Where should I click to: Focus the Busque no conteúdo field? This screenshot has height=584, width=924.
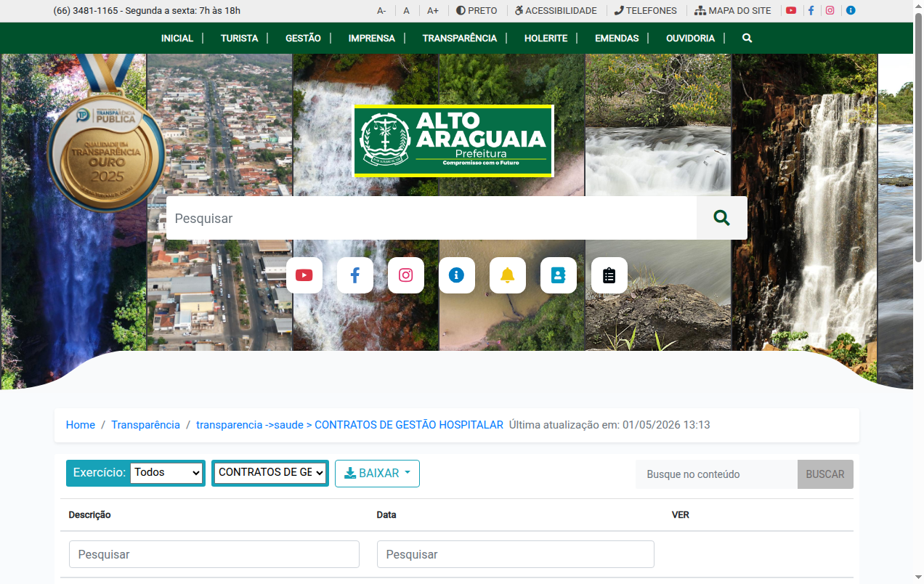pos(716,474)
